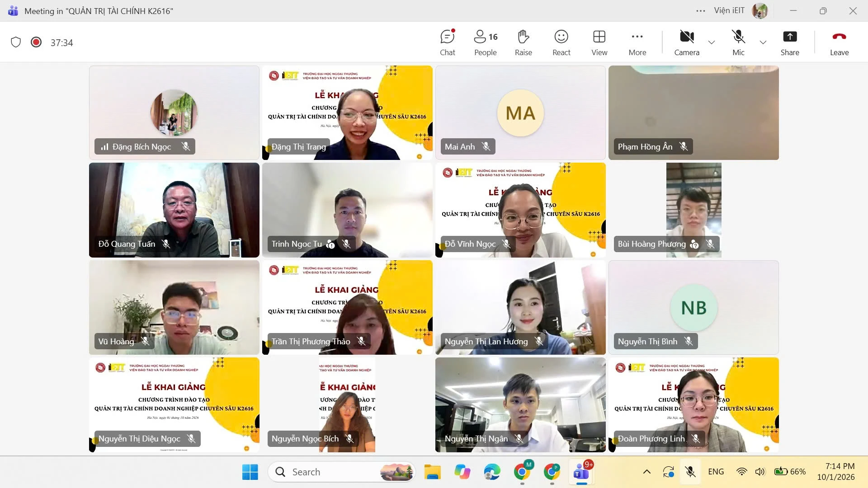This screenshot has height=488, width=868.
Task: Click the shield privacy icon
Action: coord(16,42)
